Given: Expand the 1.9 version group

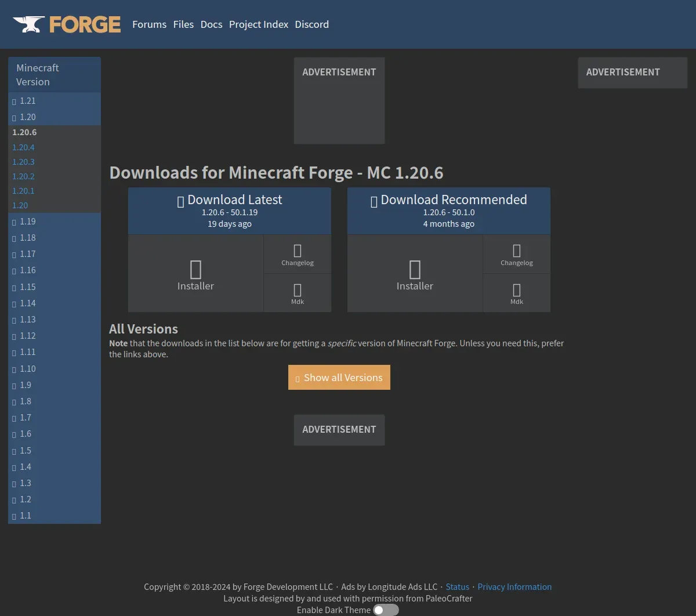Looking at the screenshot, I should click(x=55, y=385).
